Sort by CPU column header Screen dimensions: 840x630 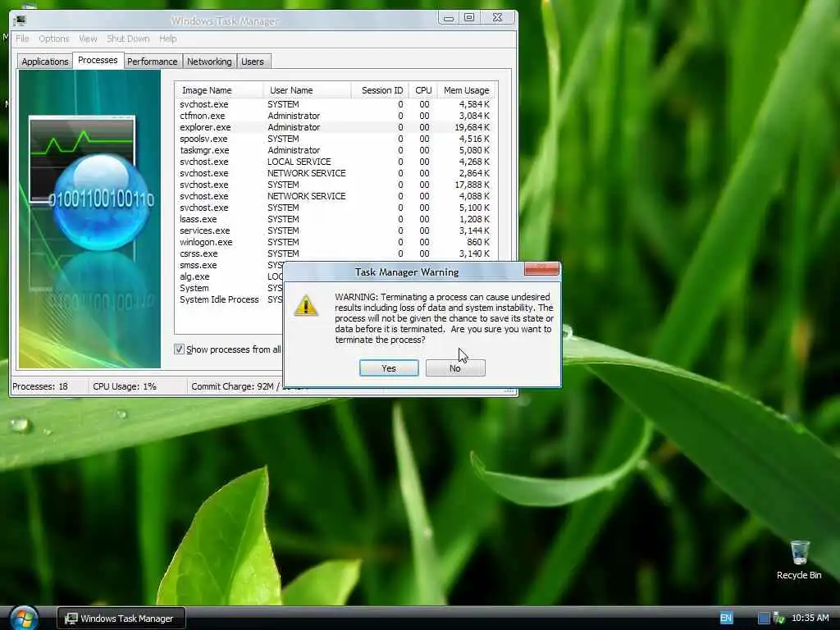(422, 90)
